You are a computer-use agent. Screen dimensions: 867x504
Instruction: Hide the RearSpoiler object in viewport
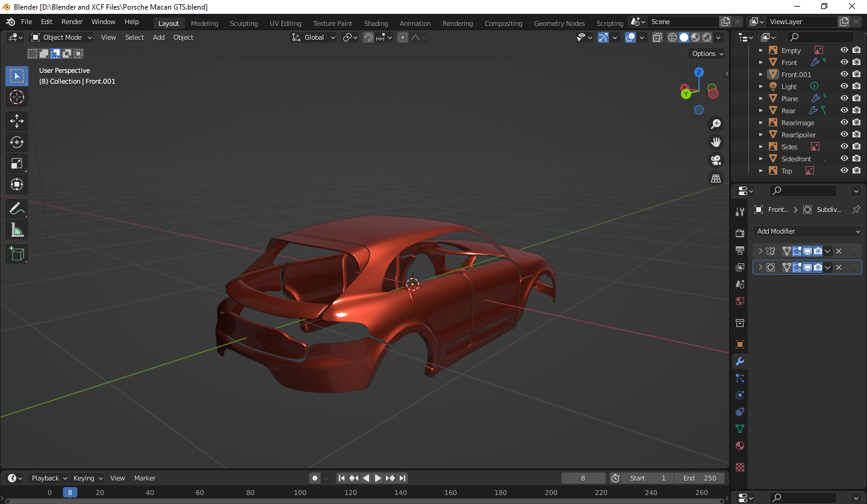[844, 135]
